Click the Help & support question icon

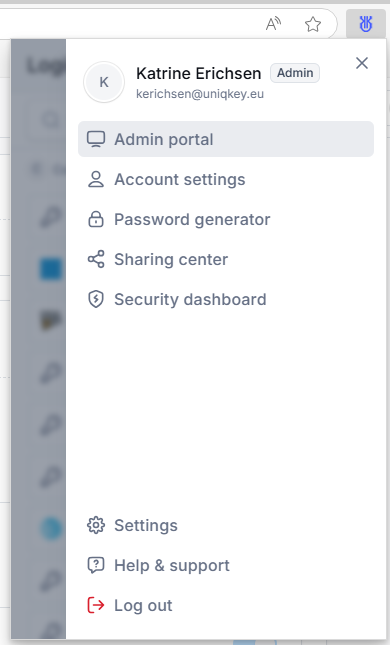[x=96, y=565]
